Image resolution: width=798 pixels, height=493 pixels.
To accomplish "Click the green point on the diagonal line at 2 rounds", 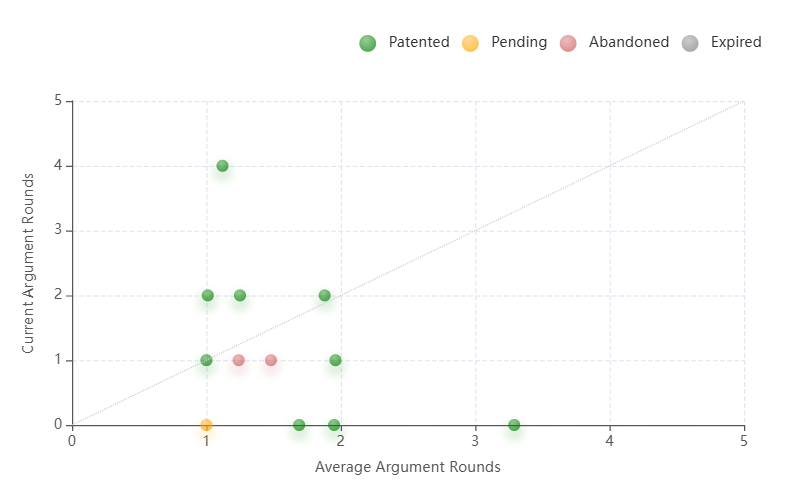I will 325,295.
